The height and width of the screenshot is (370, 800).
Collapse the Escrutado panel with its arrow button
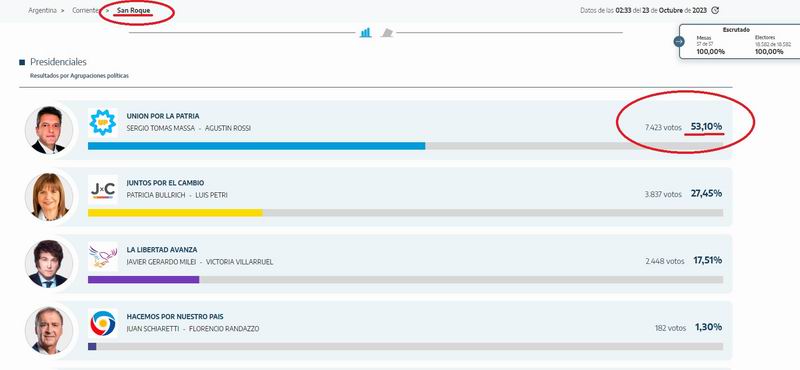[679, 41]
